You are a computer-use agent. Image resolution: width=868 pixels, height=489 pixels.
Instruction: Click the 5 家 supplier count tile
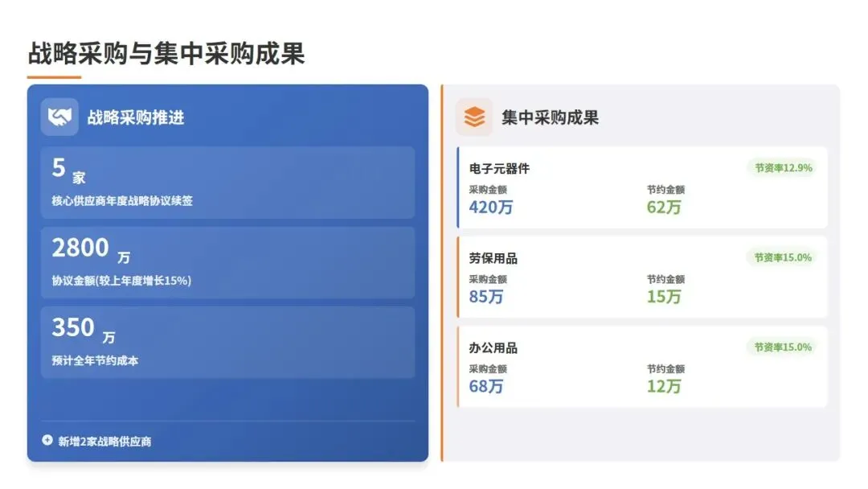[227, 183]
